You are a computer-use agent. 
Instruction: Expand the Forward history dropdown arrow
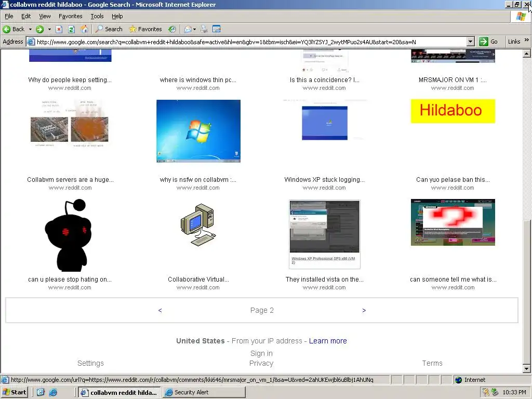[49, 29]
